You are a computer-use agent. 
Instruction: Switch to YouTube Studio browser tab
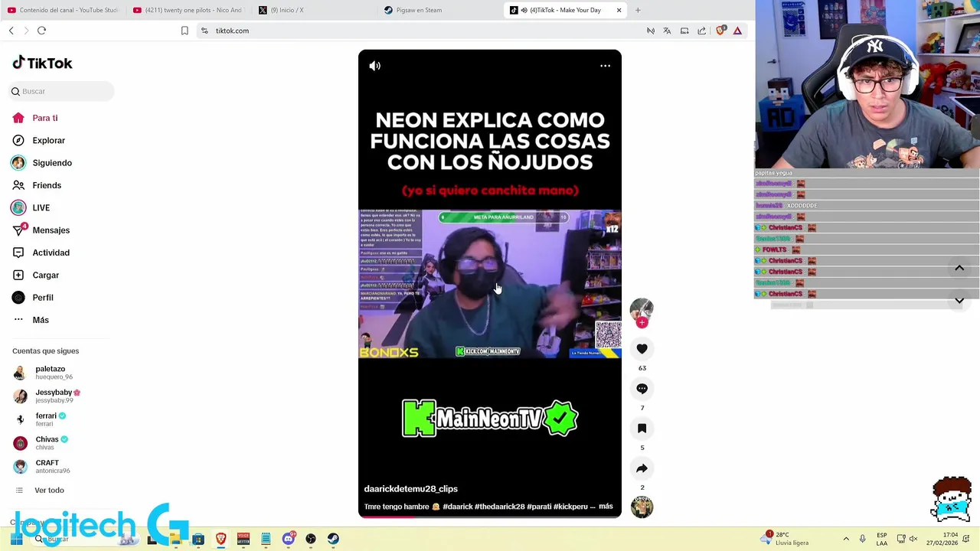[63, 10]
